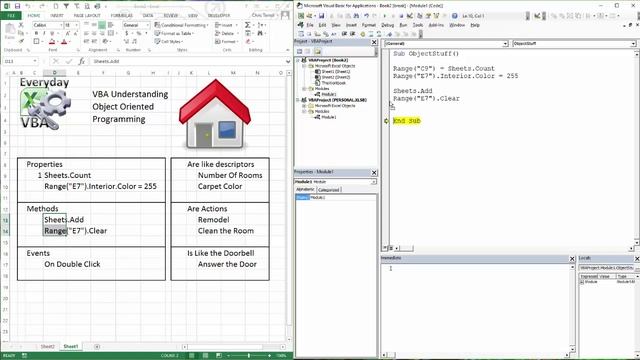This screenshot has height=360, width=640.
Task: Click the Insert Function fx button
Action: click(82, 61)
